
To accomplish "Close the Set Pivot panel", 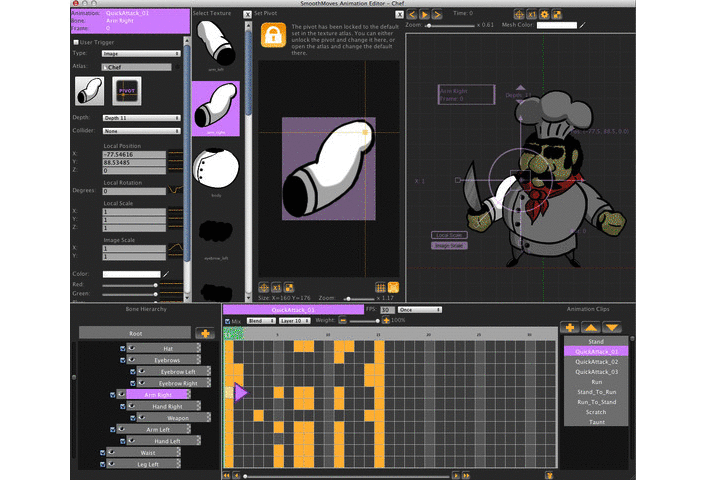I will pos(399,14).
